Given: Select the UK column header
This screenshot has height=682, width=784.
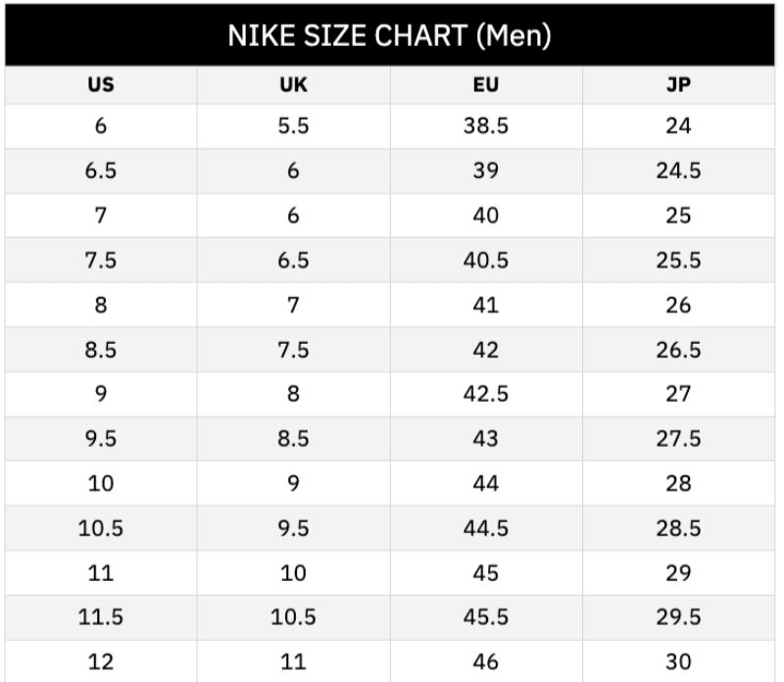Looking at the screenshot, I should (x=293, y=84).
